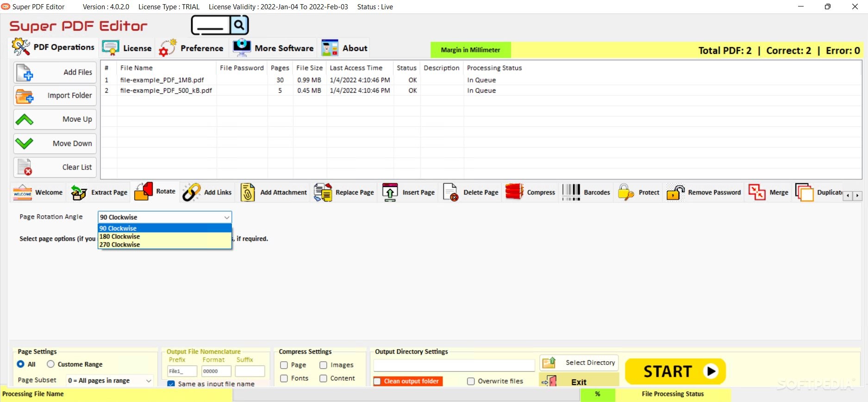Click the green Move Down arrow icon
The height and width of the screenshot is (402, 868).
pos(24,144)
